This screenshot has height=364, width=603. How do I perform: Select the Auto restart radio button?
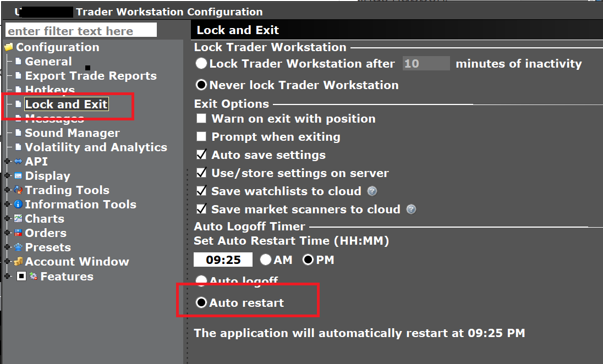[x=201, y=302]
